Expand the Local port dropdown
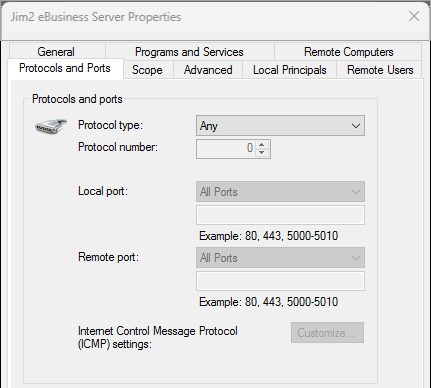The height and width of the screenshot is (388, 431). [x=280, y=192]
